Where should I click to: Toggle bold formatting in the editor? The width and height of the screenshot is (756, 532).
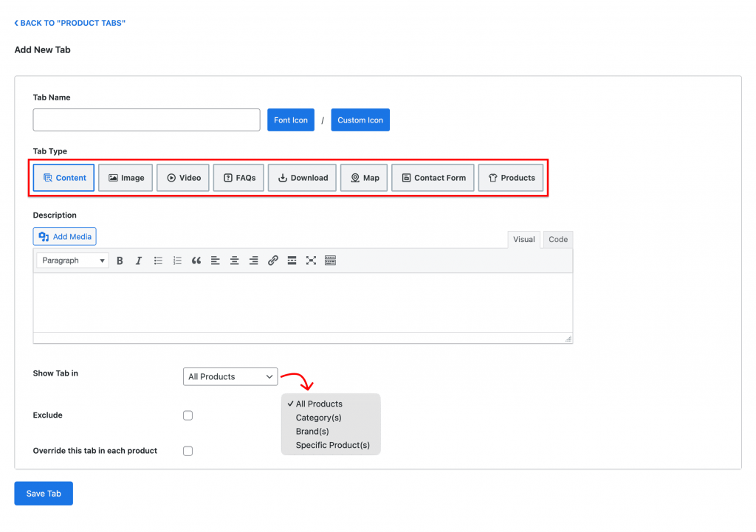point(120,260)
